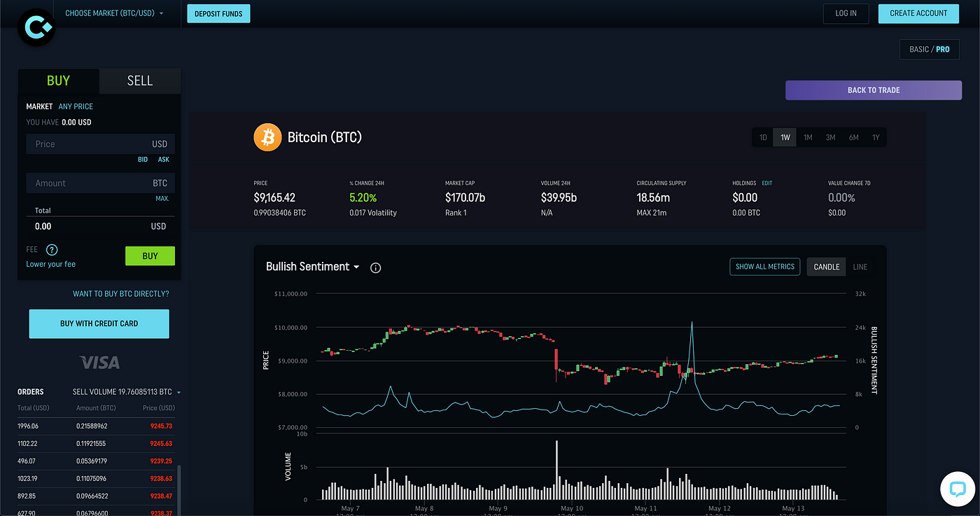Switch to the Pro view

[943, 50]
